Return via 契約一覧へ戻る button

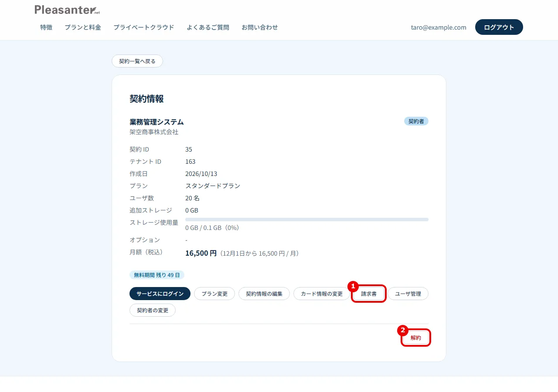click(x=137, y=61)
